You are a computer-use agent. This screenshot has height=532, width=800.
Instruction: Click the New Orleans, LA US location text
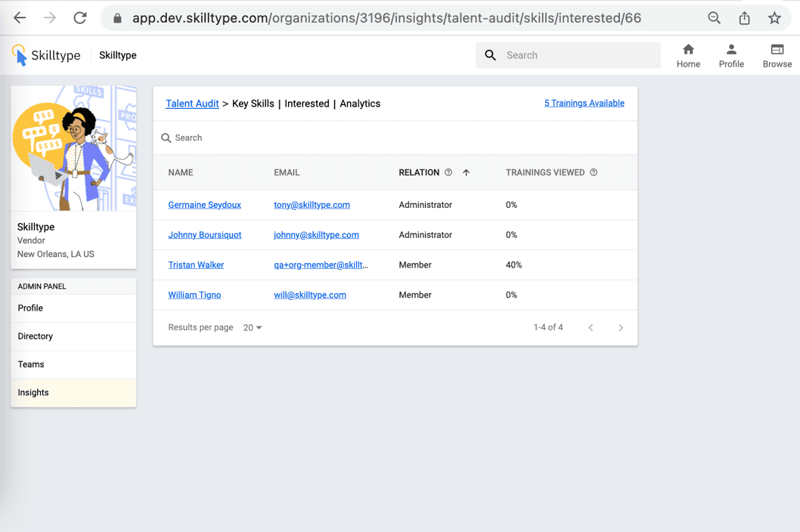point(56,254)
